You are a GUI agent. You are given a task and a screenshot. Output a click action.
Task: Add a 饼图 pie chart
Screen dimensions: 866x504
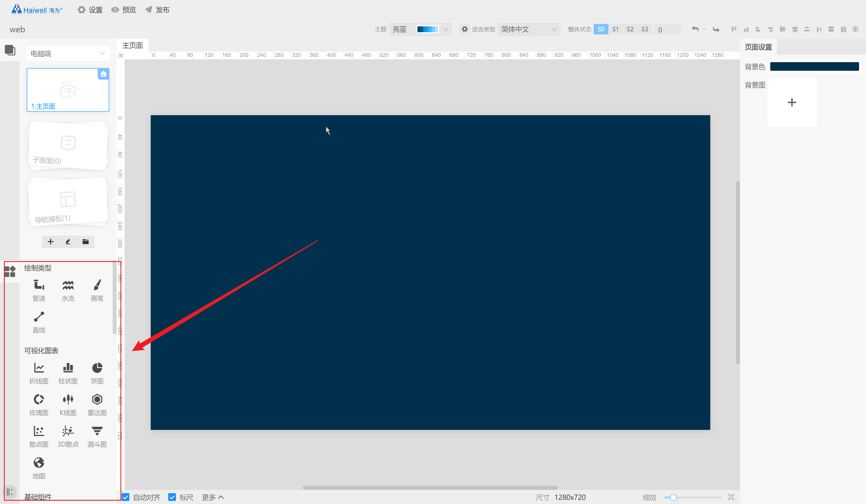[x=97, y=373]
